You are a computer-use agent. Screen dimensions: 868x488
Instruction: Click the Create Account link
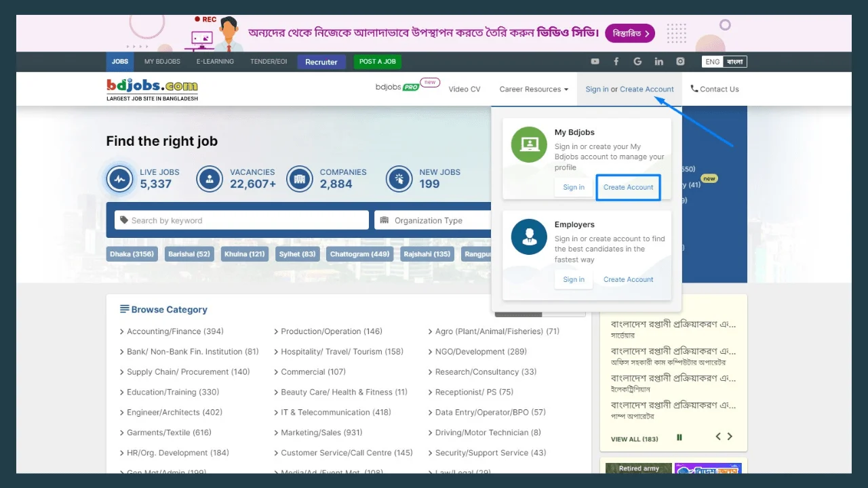[x=628, y=187]
